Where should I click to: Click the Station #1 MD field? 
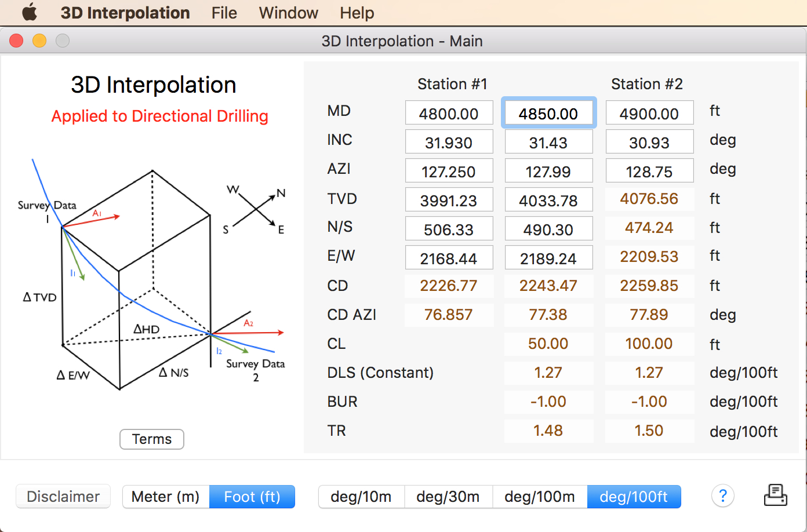tap(449, 113)
